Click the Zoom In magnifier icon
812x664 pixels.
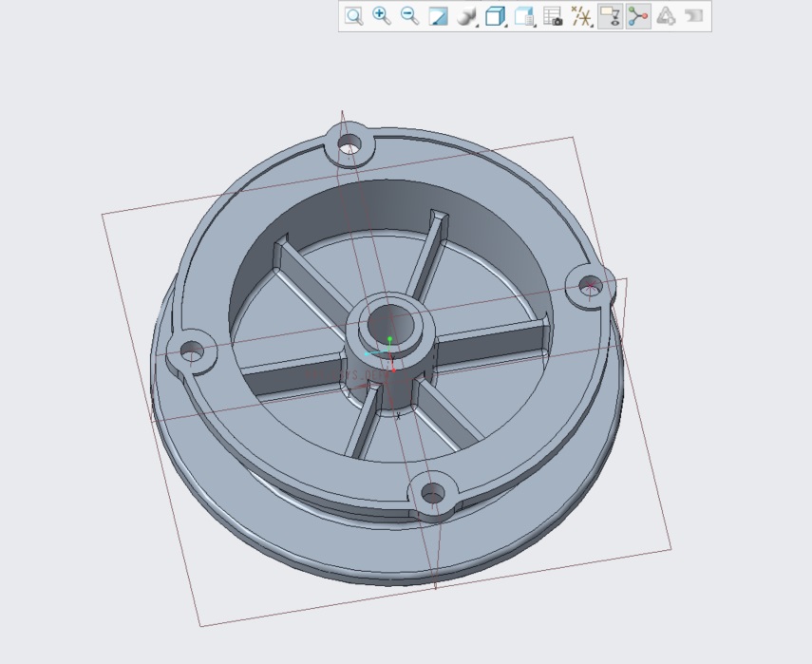click(382, 16)
